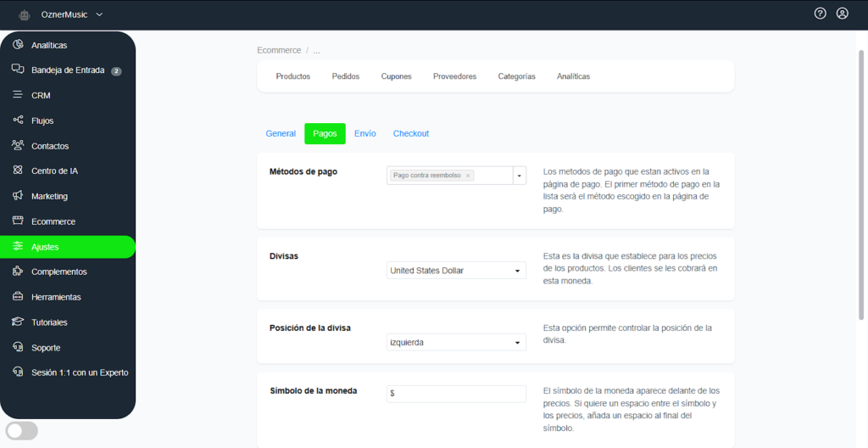Click the Ecommerce breadcrumb link

pos(279,50)
